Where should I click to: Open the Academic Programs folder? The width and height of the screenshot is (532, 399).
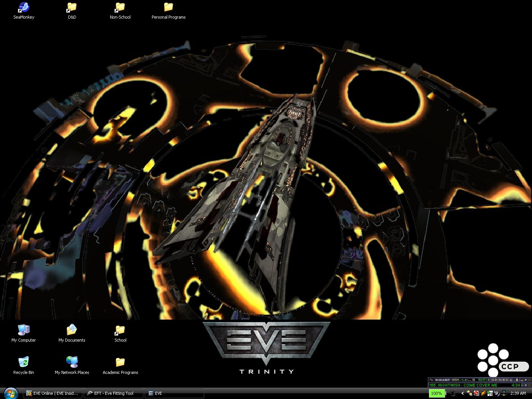[120, 366]
